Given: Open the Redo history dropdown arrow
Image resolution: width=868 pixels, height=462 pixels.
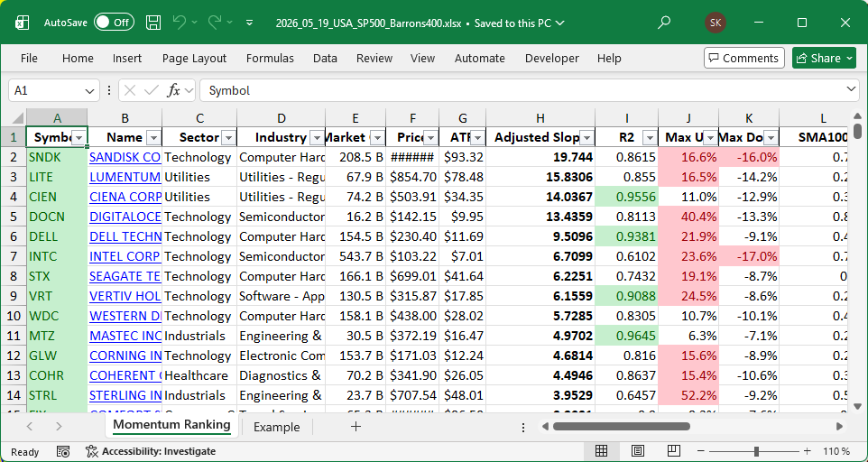Looking at the screenshot, I should coord(230,23).
